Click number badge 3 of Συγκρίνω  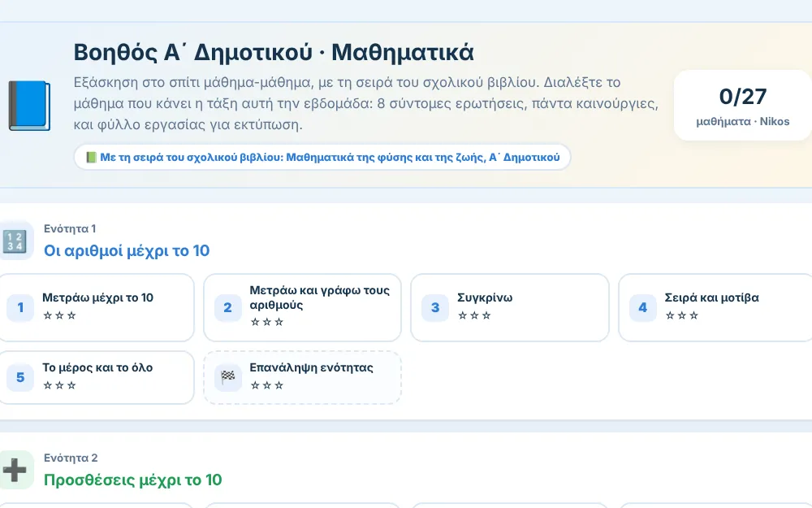point(435,307)
